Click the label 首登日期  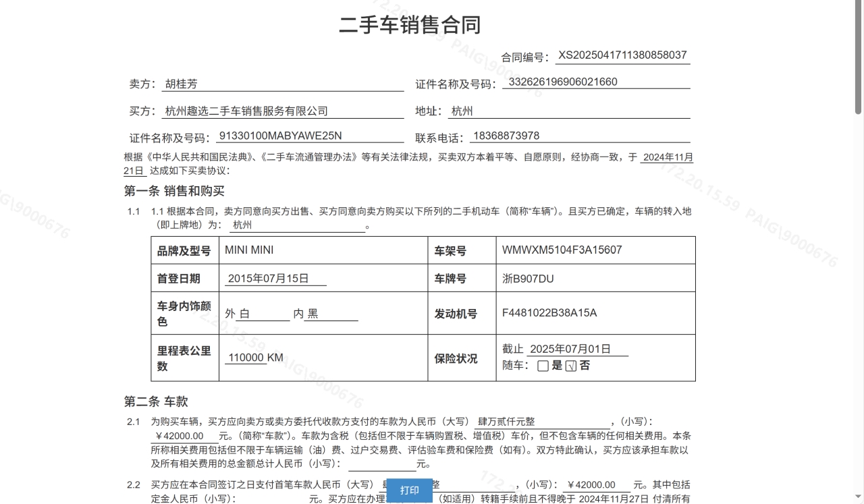click(x=179, y=279)
